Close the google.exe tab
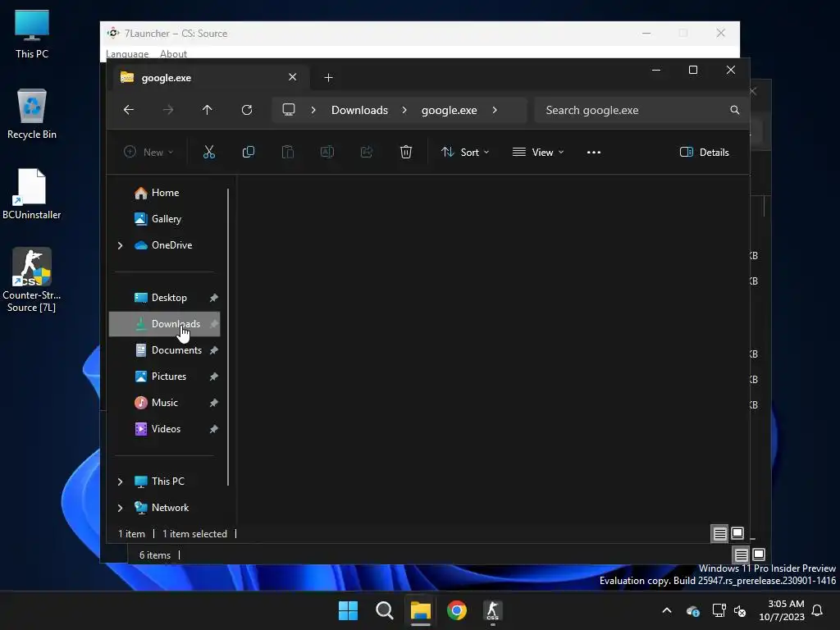The image size is (840, 630). [x=293, y=77]
